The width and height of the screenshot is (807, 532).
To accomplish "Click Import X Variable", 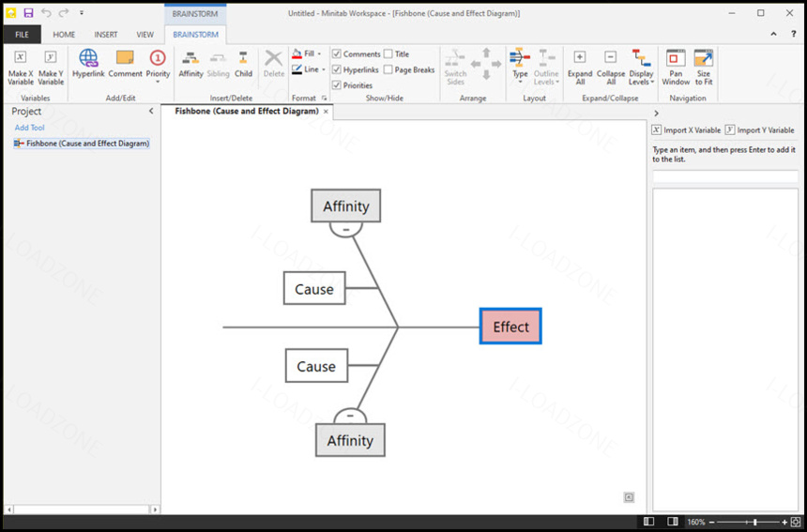I will [x=686, y=130].
